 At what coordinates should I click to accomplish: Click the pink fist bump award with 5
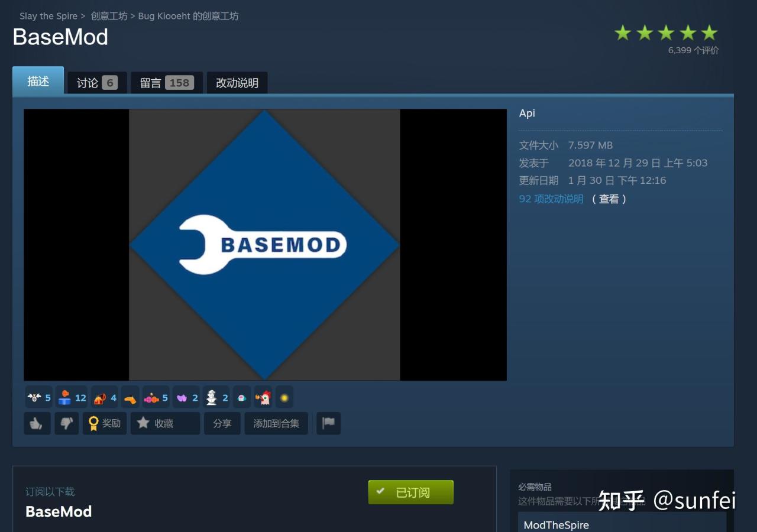[x=156, y=398]
